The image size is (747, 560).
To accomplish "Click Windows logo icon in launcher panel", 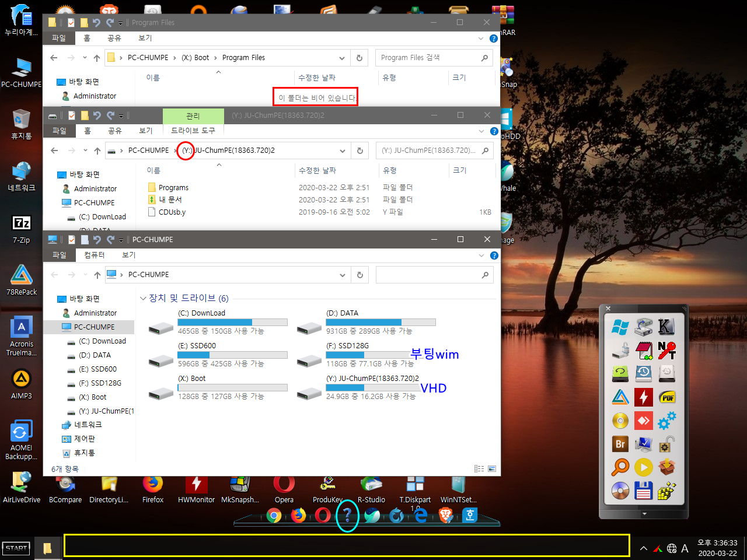I will tap(620, 327).
